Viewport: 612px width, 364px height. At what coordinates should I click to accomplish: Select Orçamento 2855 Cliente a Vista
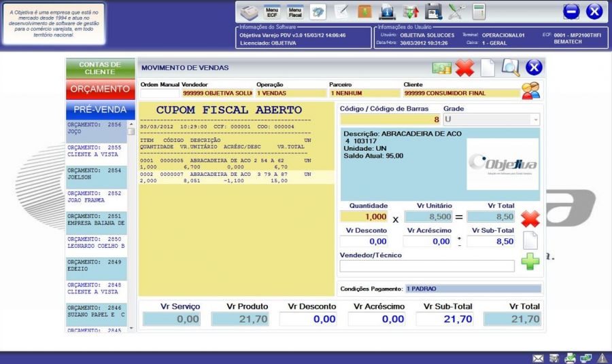pyautogui.click(x=97, y=151)
